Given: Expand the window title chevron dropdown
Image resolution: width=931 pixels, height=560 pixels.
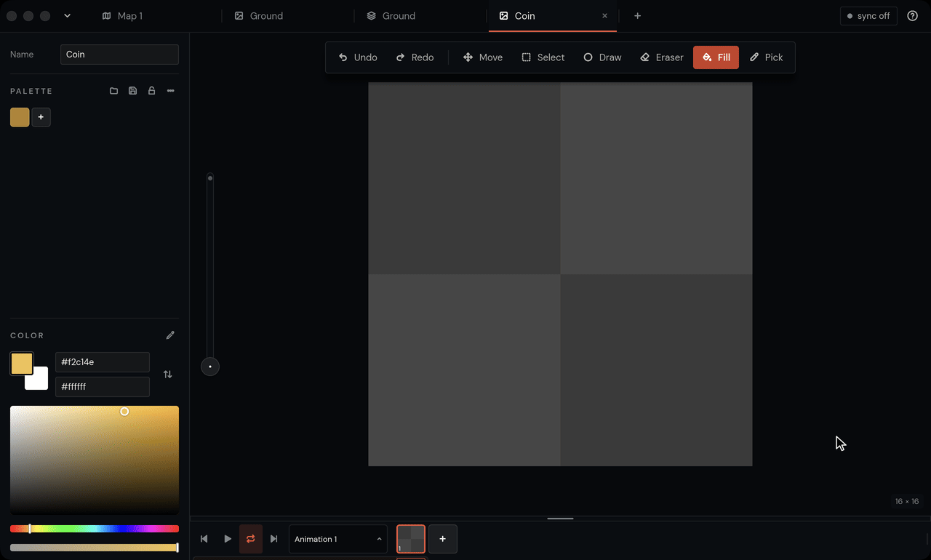Looking at the screenshot, I should coord(67,16).
